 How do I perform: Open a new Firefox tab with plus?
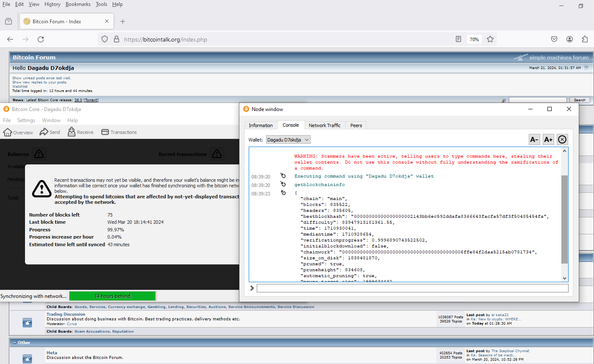(123, 21)
